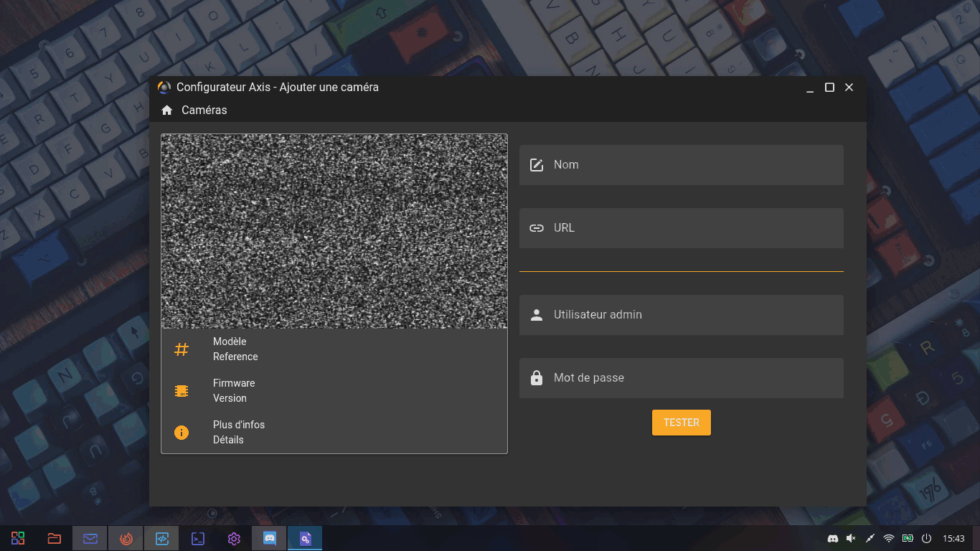Click the camera static preview image

[x=334, y=232]
